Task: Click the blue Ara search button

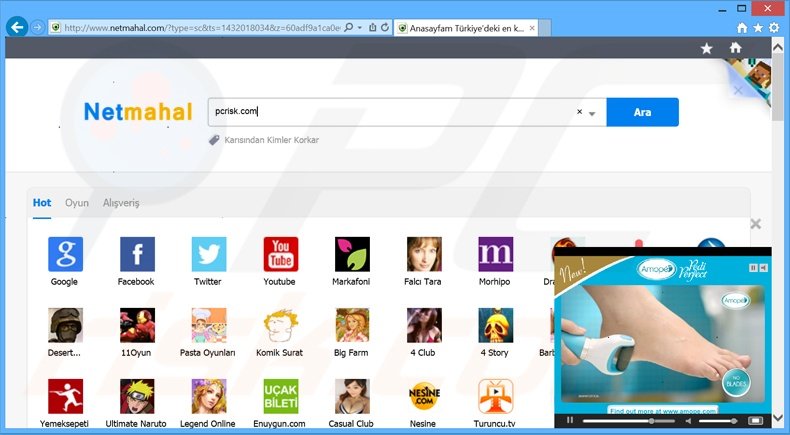Action: point(642,112)
